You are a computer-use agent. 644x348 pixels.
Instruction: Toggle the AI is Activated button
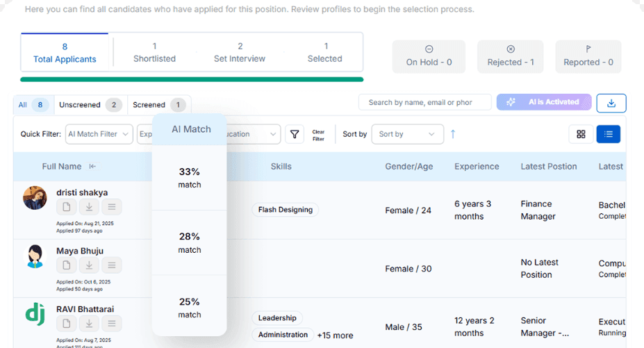543,102
